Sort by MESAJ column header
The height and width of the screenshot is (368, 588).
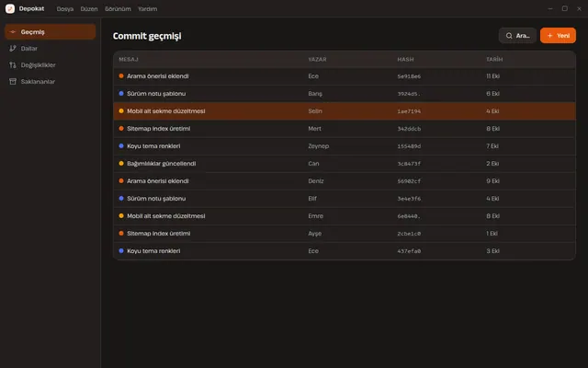click(x=129, y=59)
